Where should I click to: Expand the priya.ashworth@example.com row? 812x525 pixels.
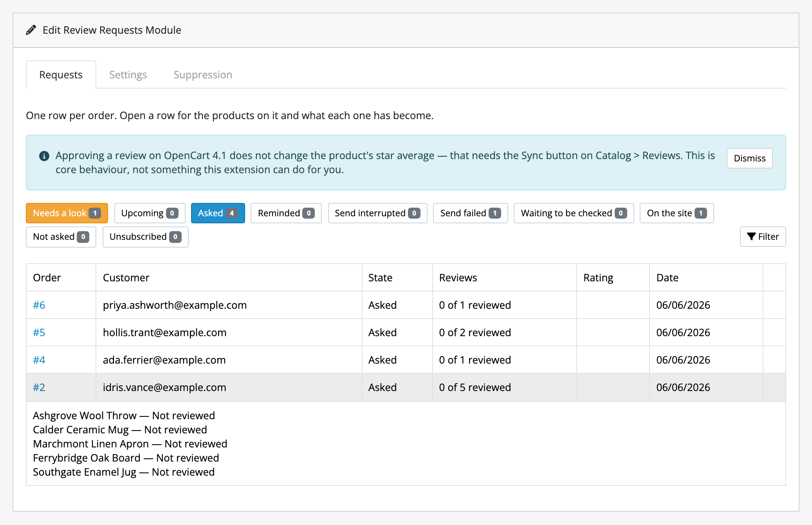pos(406,305)
